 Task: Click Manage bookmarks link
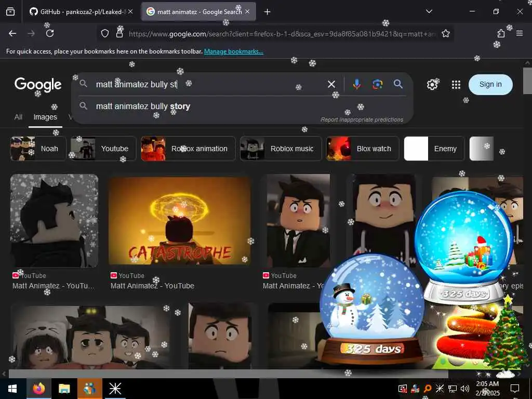tap(233, 51)
